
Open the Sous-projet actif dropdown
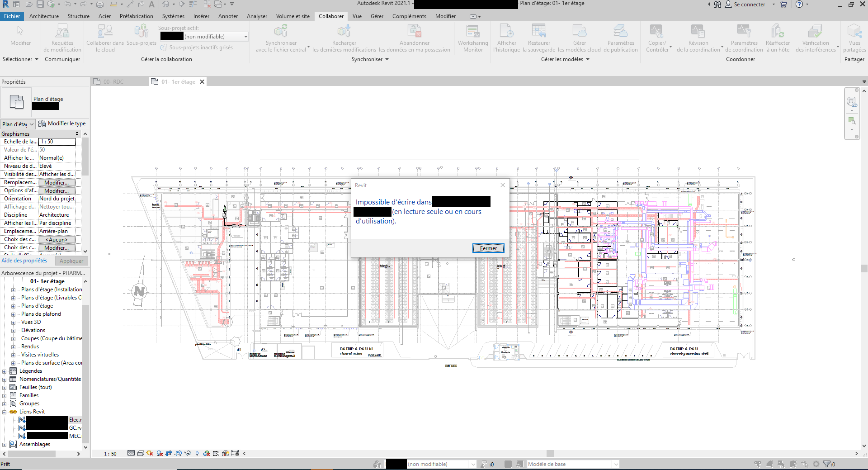245,36
